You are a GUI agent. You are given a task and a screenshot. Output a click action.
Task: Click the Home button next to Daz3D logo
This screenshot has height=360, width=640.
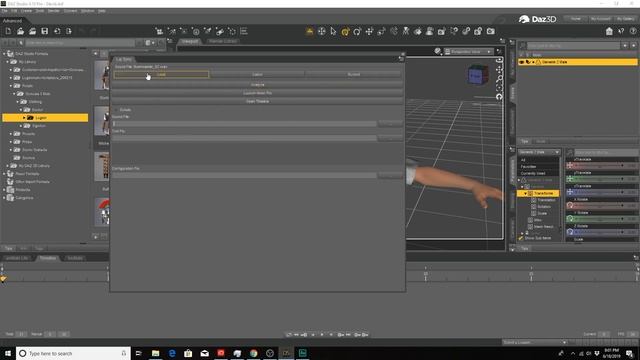tap(576, 19)
